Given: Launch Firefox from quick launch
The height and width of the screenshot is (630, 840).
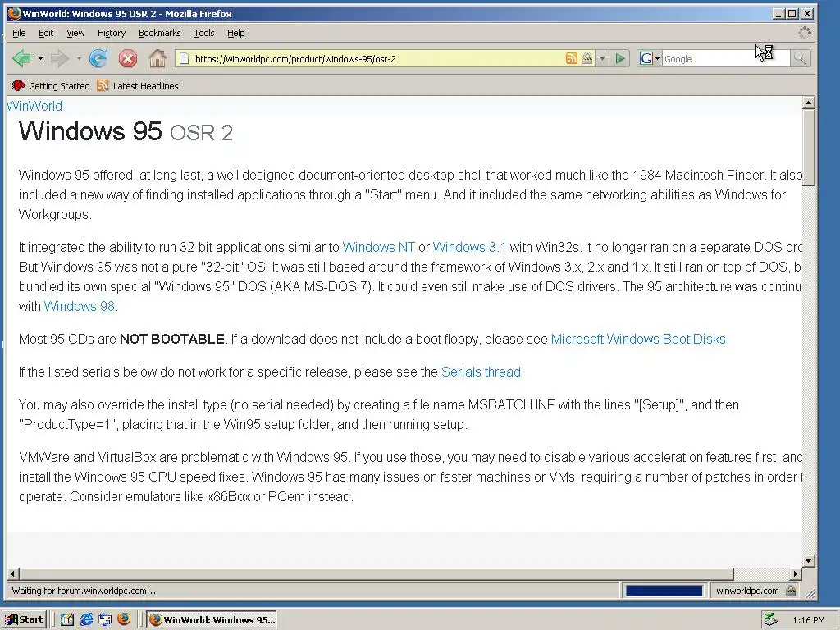Looking at the screenshot, I should pyautogui.click(x=124, y=619).
